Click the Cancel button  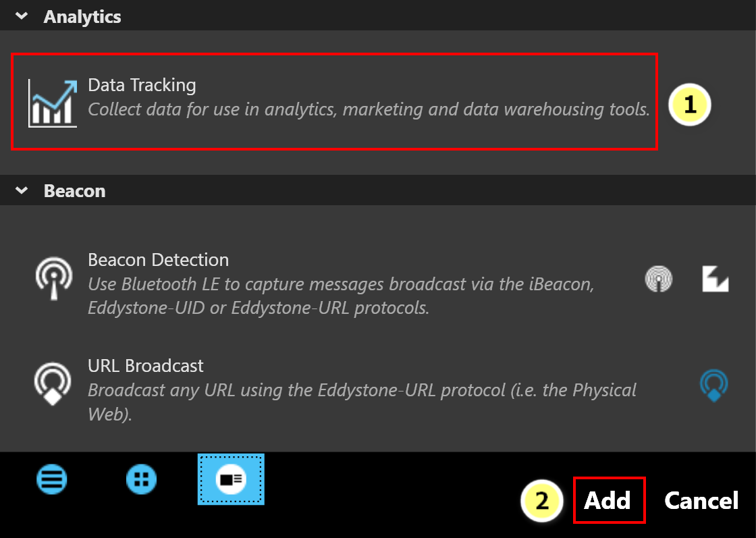click(701, 500)
